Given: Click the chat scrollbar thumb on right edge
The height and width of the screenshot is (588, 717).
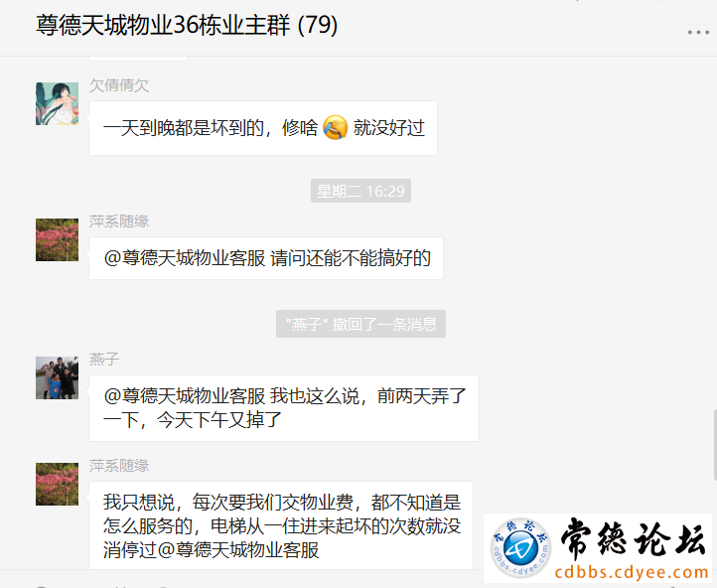Looking at the screenshot, I should click(x=714, y=446).
